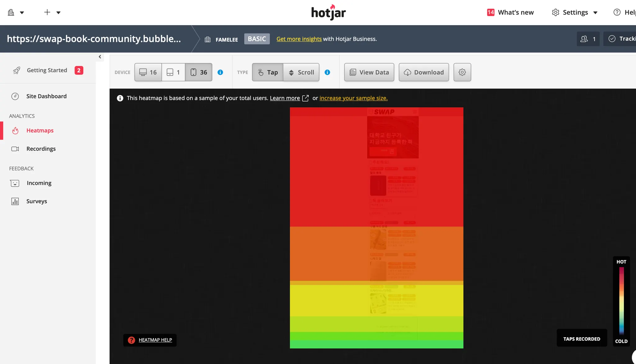Click the heatmap type info icon
The height and width of the screenshot is (364, 636).
(x=327, y=72)
